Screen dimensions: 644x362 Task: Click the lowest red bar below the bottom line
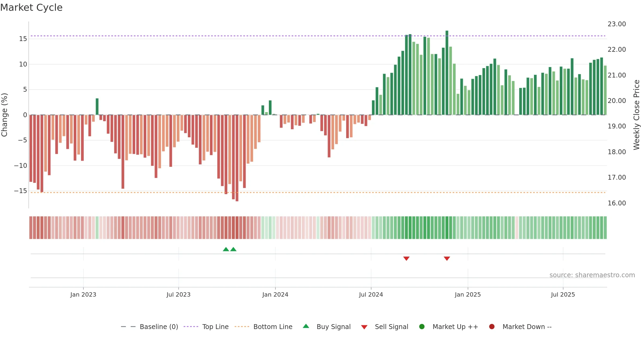(237, 158)
